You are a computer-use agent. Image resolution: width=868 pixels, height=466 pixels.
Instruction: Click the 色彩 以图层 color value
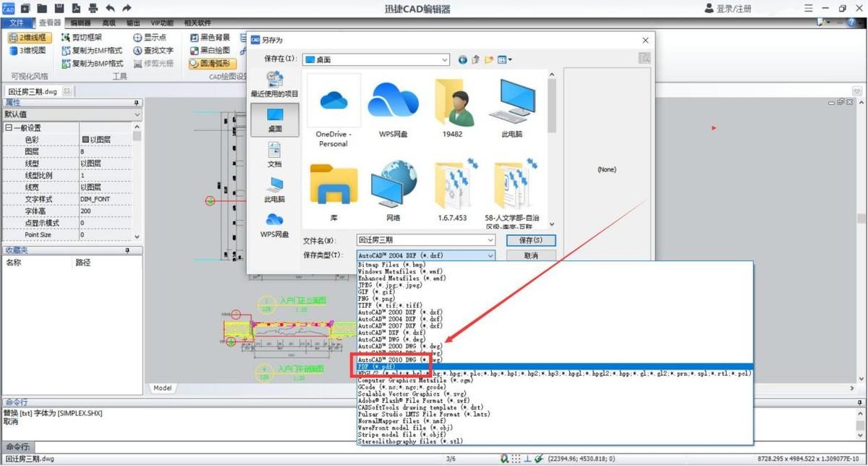(106, 140)
